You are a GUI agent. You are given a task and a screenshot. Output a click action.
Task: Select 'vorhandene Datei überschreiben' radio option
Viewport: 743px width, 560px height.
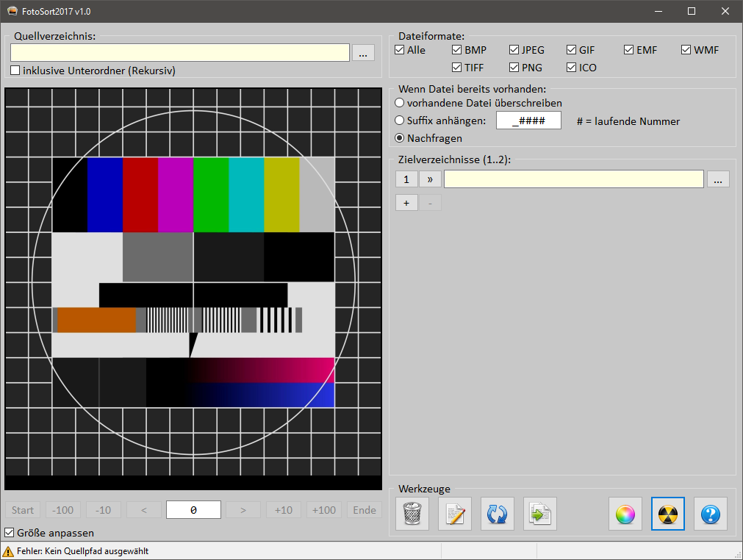(x=400, y=103)
